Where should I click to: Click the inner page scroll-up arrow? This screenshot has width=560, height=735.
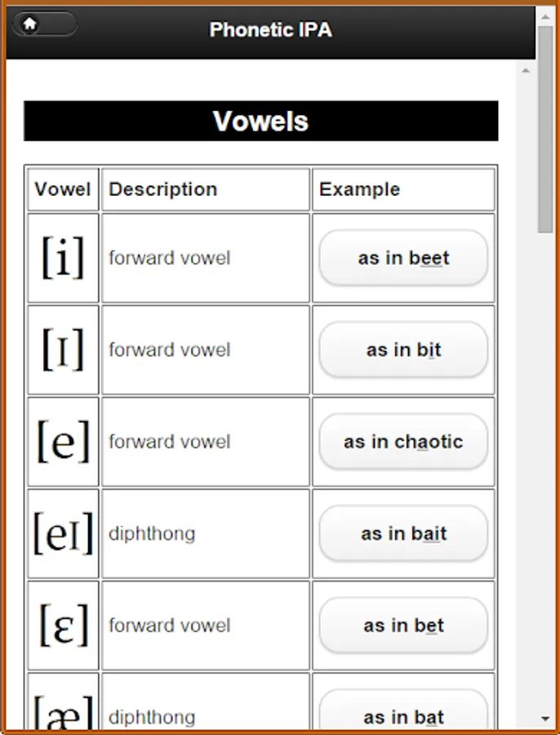tap(525, 72)
